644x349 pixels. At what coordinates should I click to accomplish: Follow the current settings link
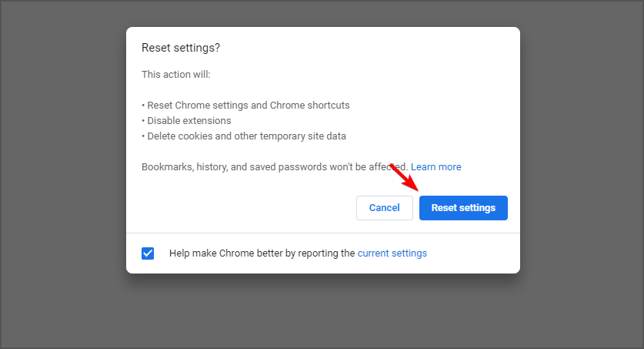coord(392,253)
